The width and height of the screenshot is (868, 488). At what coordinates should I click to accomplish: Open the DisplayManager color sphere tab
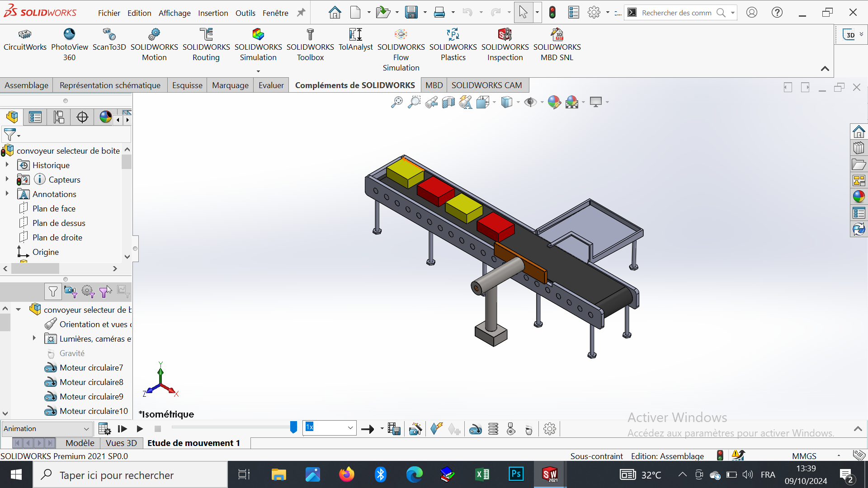click(x=105, y=117)
